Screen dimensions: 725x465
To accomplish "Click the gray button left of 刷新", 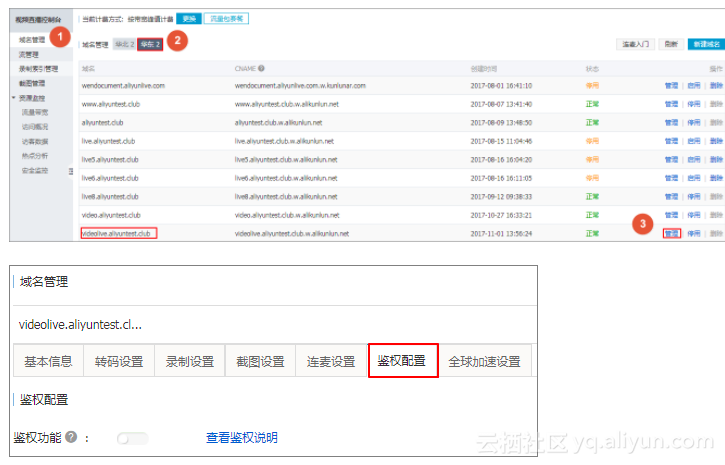I will (635, 44).
